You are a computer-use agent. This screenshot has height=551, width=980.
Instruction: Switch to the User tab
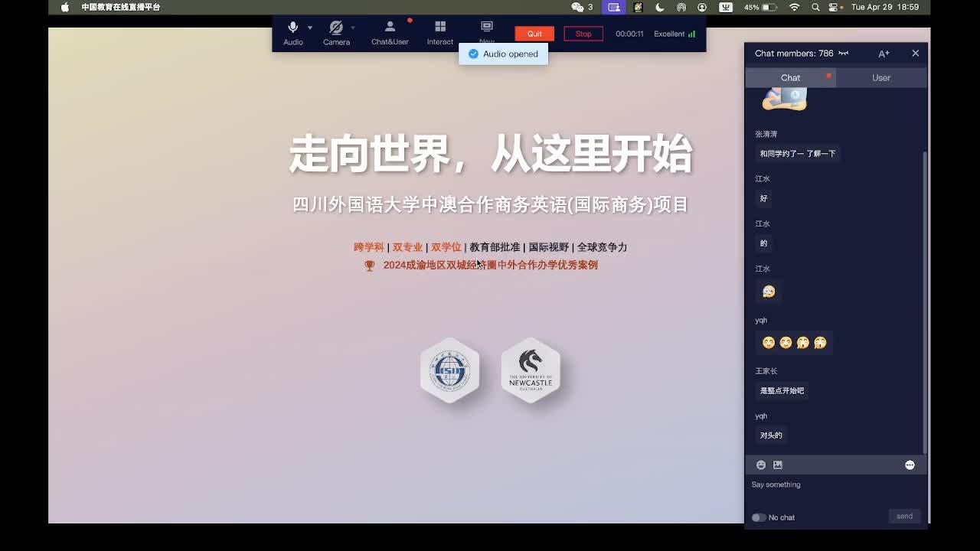(x=881, y=77)
